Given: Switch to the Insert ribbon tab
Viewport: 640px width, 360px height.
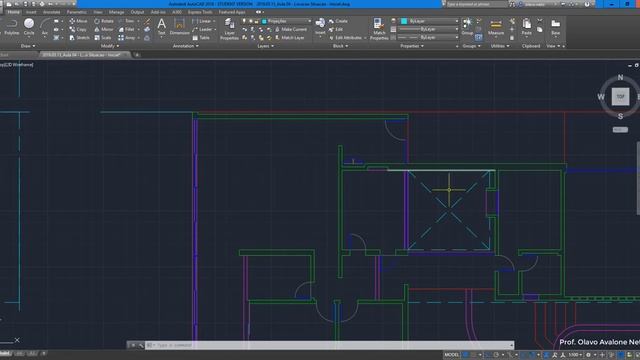Looking at the screenshot, I should point(31,12).
